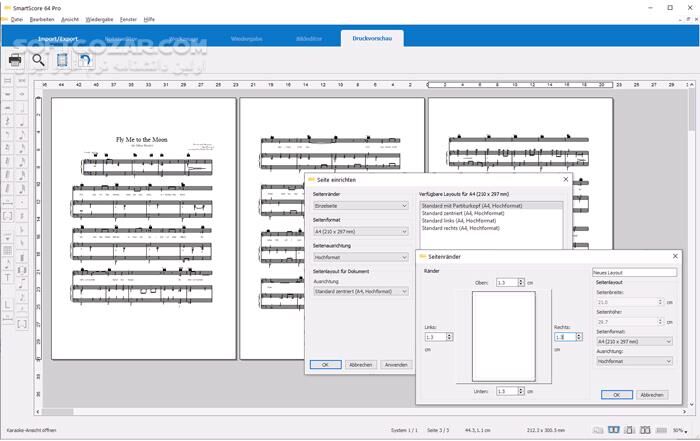Image resolution: width=700 pixels, height=441 pixels.
Task: Switch to the Wiedergabe tab in blue ribbon
Action: pyautogui.click(x=246, y=39)
